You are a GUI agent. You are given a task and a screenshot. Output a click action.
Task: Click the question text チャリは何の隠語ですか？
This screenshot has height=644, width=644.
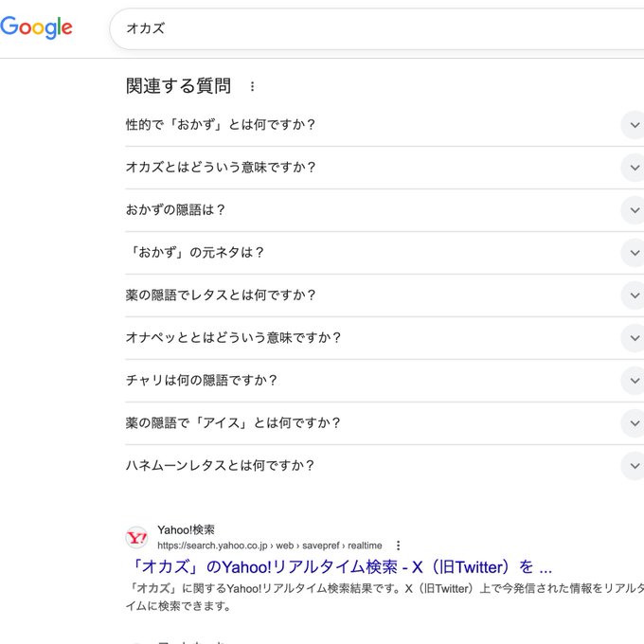coord(202,381)
